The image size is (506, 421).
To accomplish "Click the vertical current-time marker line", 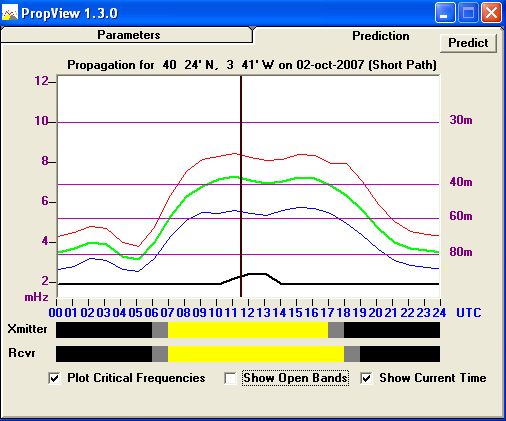I will [241, 187].
